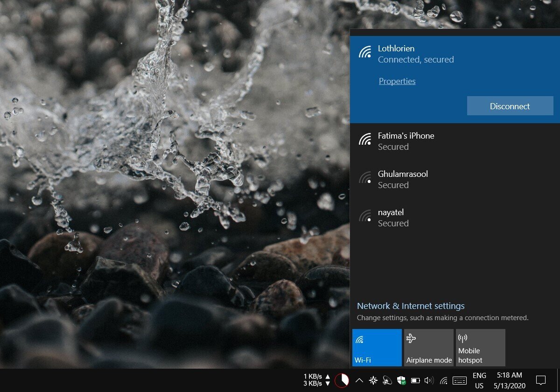Check battery status via the battery icon
Screen dimensions: 560x392
pyautogui.click(x=415, y=380)
